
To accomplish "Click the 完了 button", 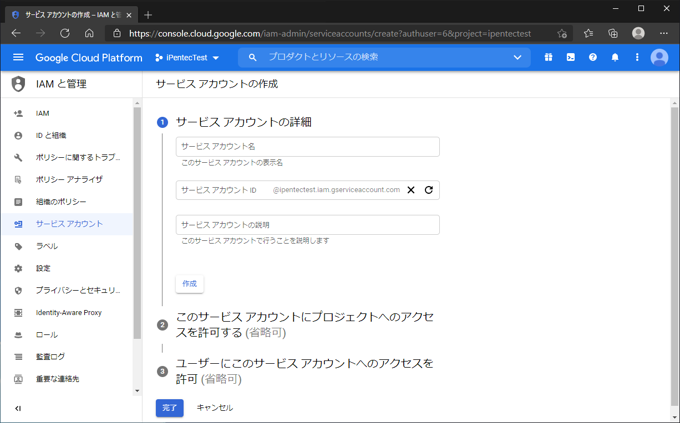I will coord(170,408).
